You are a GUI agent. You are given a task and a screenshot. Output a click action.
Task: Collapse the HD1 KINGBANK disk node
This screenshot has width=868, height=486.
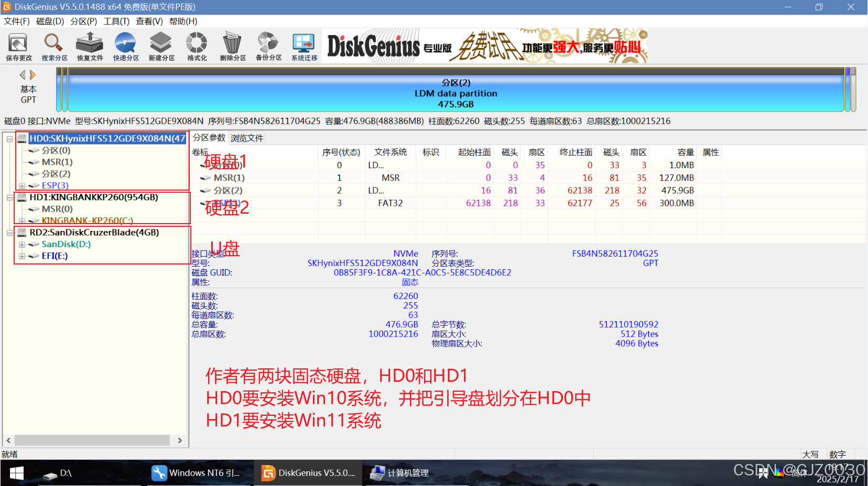point(9,197)
